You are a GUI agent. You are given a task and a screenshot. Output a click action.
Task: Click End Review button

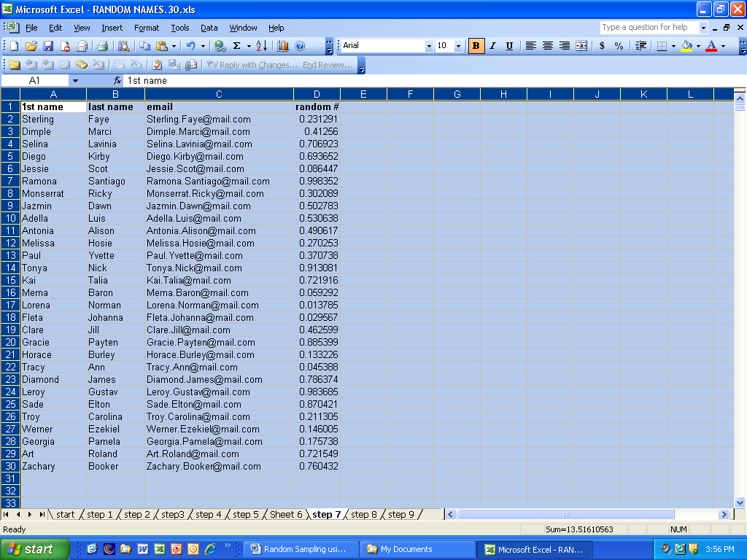328,65
